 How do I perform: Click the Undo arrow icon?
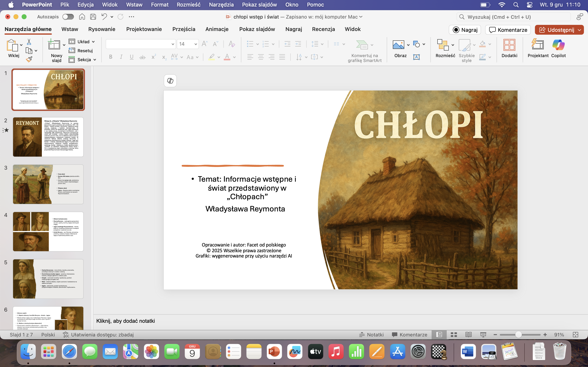[x=104, y=17]
